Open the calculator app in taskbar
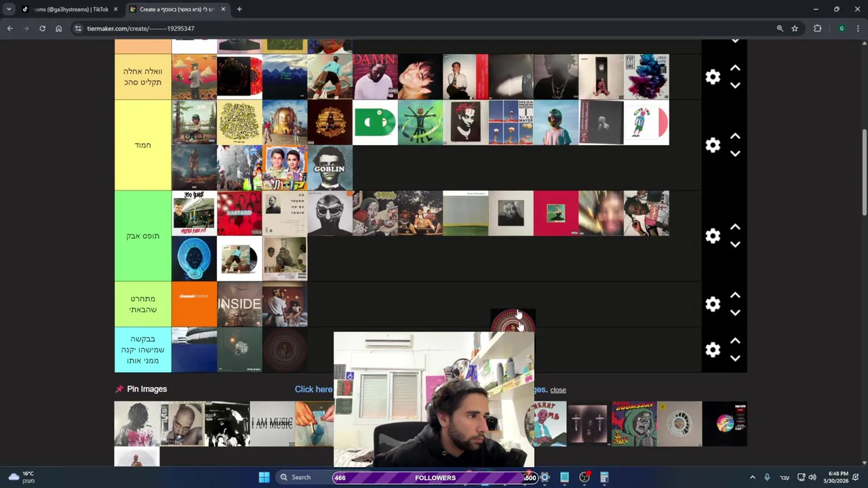Viewport: 868px width, 488px height. (604, 477)
